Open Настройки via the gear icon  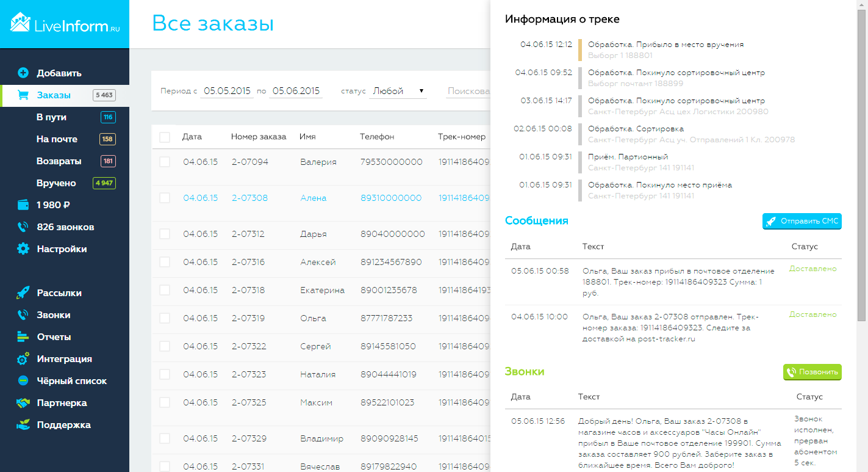23,249
